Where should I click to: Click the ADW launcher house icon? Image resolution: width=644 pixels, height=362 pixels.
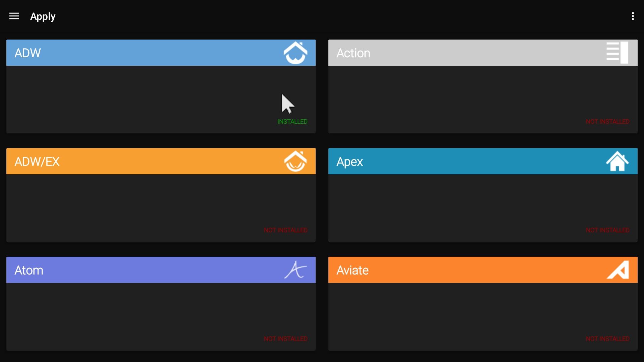pyautogui.click(x=295, y=53)
